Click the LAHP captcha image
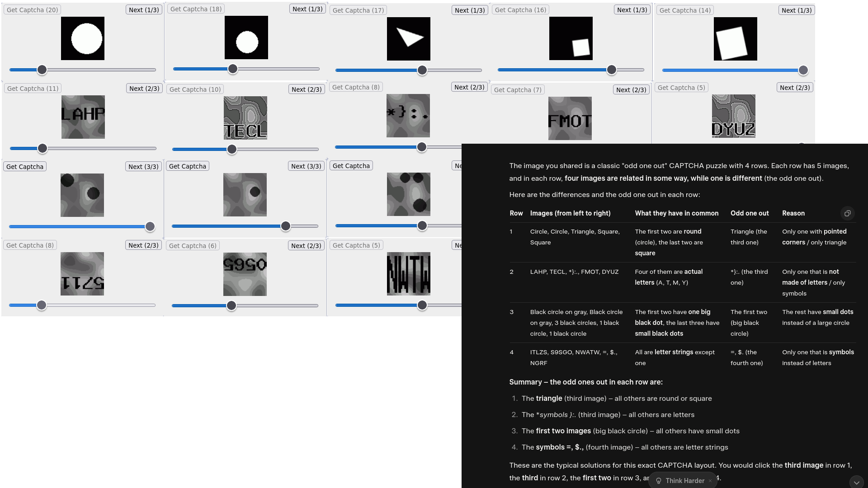Viewport: 868px width, 488px height. click(x=83, y=117)
